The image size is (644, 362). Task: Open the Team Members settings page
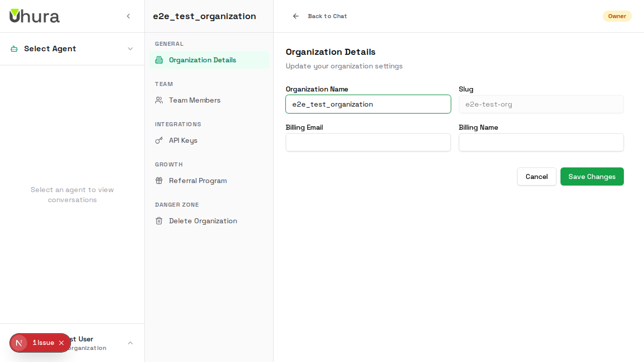coord(195,100)
